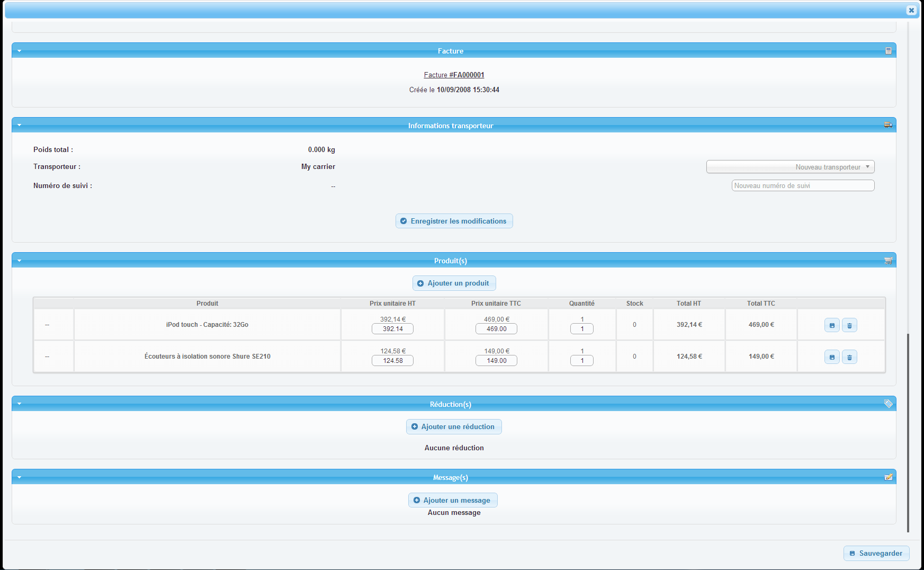This screenshot has width=924, height=570.
Task: Click the Poids total label
Action: click(53, 149)
